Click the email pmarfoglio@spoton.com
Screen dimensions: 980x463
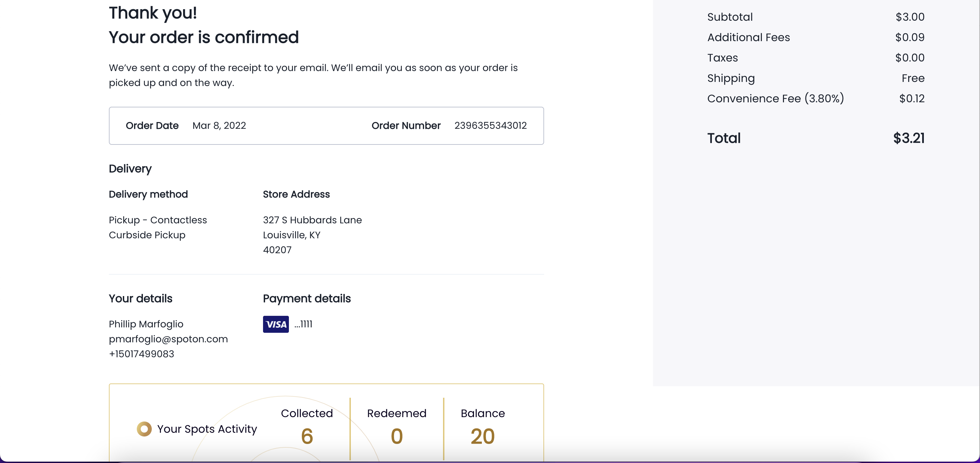(168, 339)
